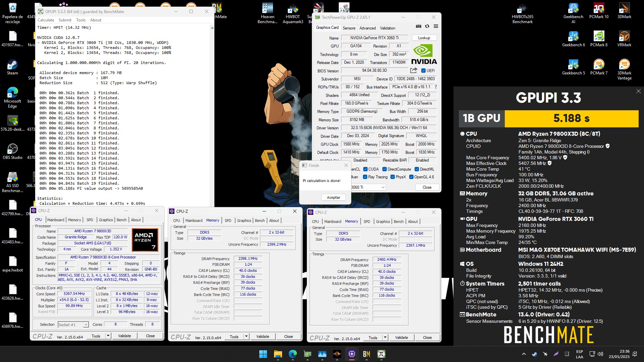Open the Microsoft Edge desktop shortcut

pos(12,98)
